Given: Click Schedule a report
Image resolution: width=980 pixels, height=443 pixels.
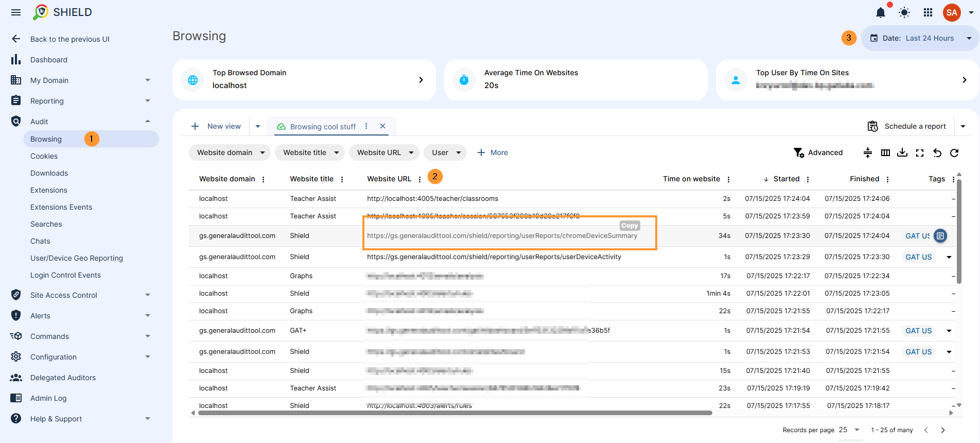Looking at the screenshot, I should (907, 126).
